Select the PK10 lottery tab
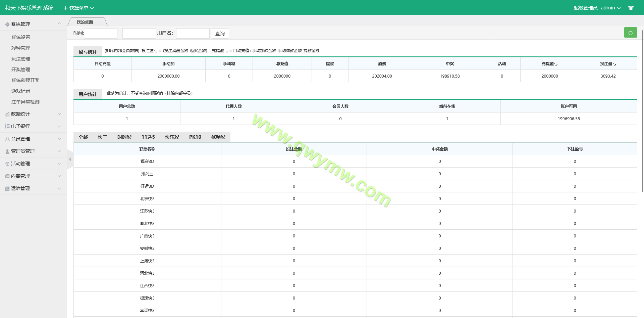The width and height of the screenshot is (644, 318). coord(195,137)
